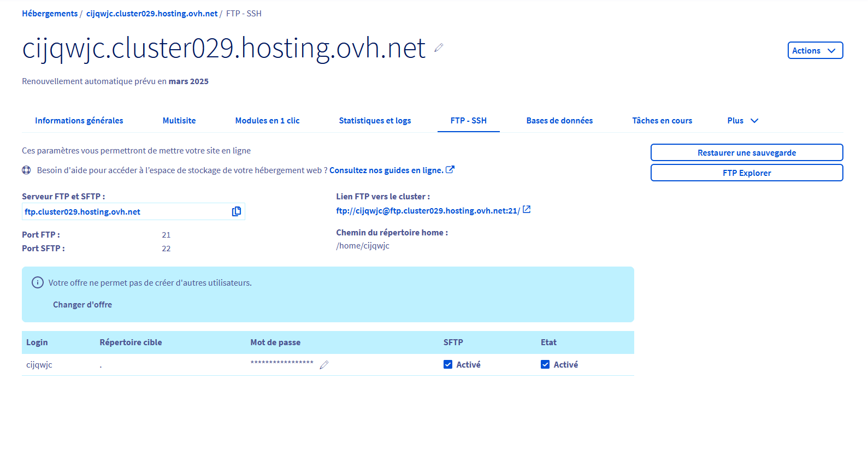Open Consultez nos guides en ligne link

(386, 170)
